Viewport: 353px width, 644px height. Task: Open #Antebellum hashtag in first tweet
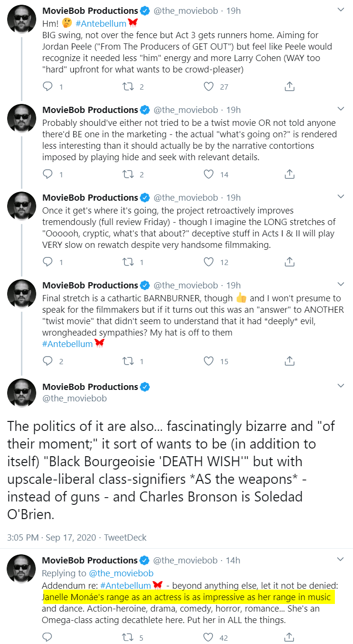101,23
